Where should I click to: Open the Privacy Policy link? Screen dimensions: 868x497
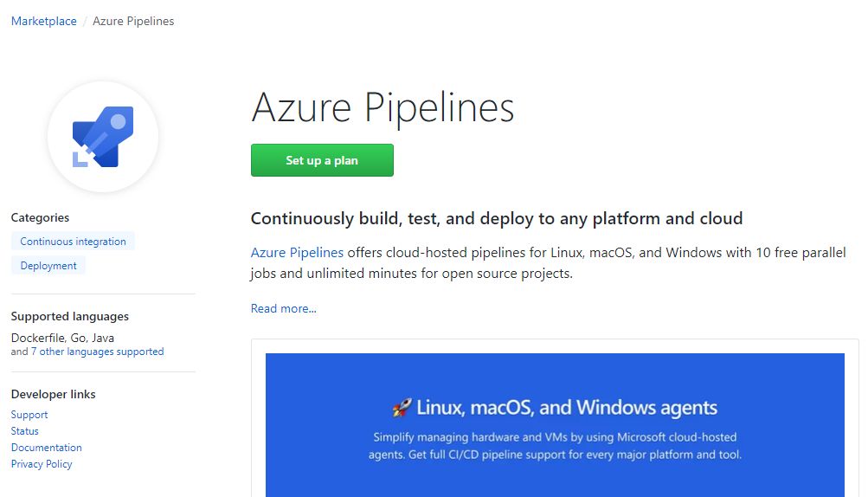click(42, 464)
